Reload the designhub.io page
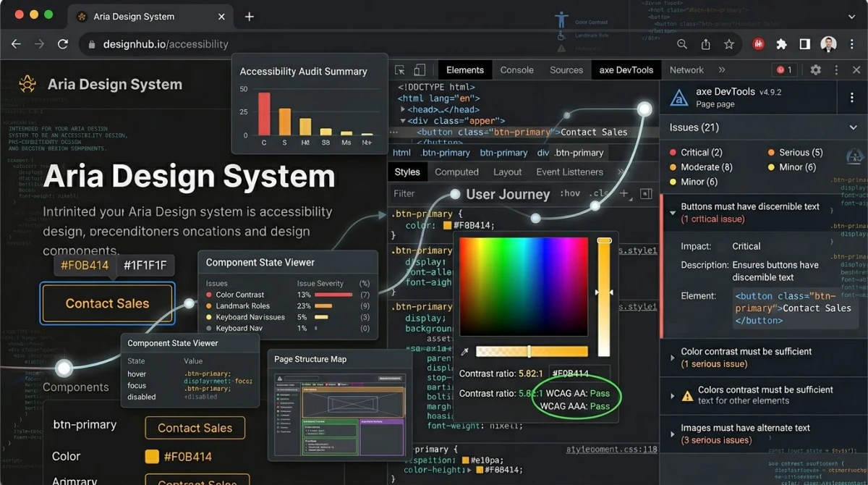 [63, 44]
